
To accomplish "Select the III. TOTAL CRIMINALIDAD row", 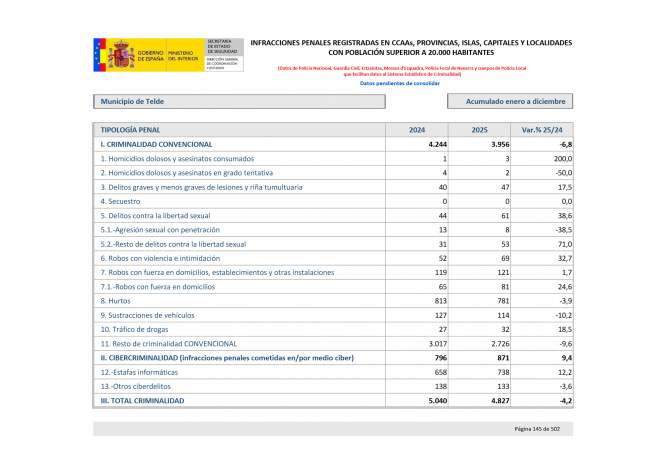I will (142, 399).
